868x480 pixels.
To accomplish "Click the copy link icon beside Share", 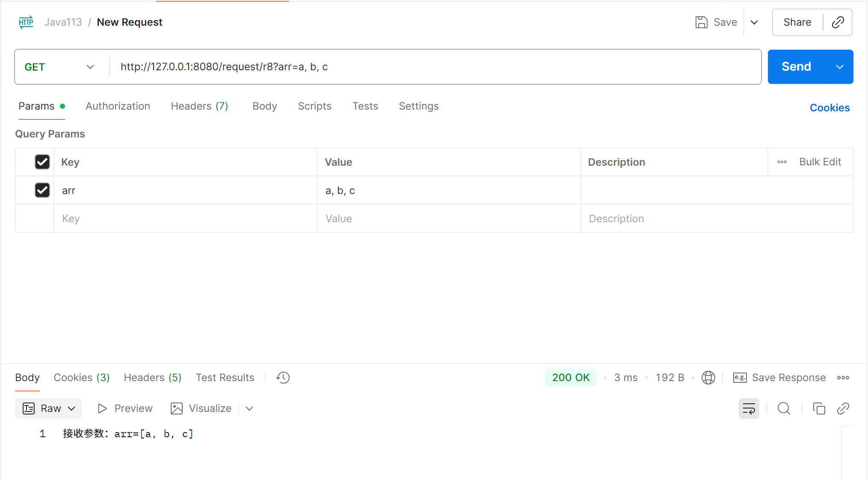I will click(x=838, y=22).
